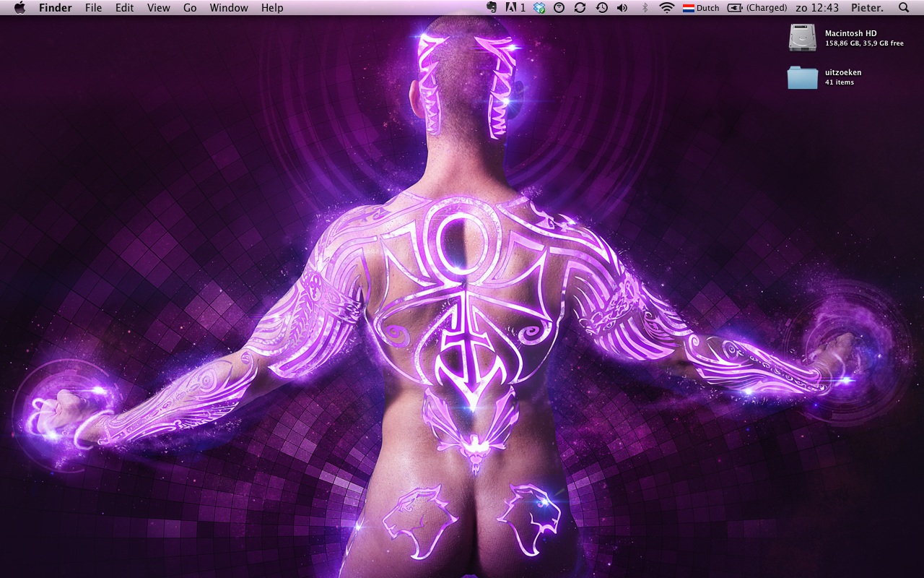Open the Help menu
Screen dimensions: 924x578
[272, 8]
